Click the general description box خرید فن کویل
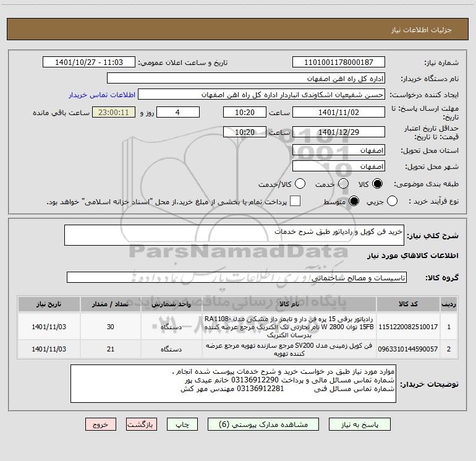The width and height of the screenshot is (476, 461). pos(234,235)
